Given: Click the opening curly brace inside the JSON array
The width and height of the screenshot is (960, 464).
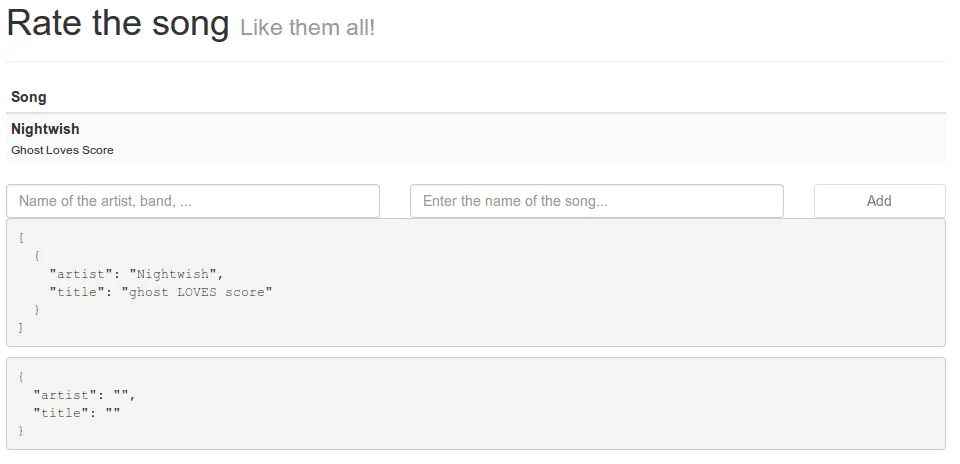Looking at the screenshot, I should click(37, 256).
